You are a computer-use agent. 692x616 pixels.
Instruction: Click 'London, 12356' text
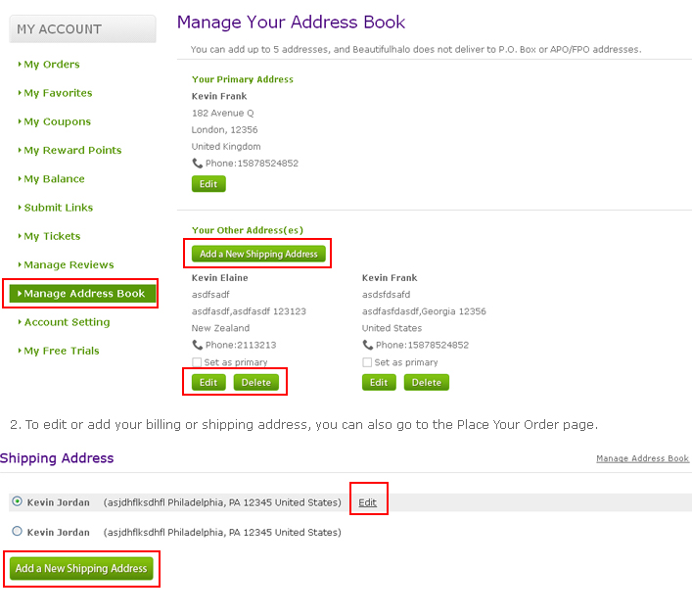224,130
